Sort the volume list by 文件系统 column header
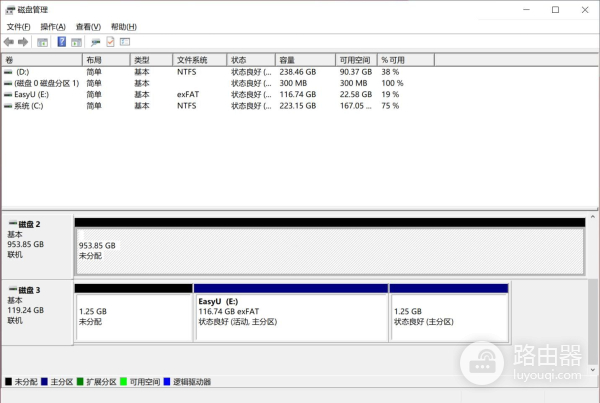Viewport: 600px width, 403px height. point(198,60)
